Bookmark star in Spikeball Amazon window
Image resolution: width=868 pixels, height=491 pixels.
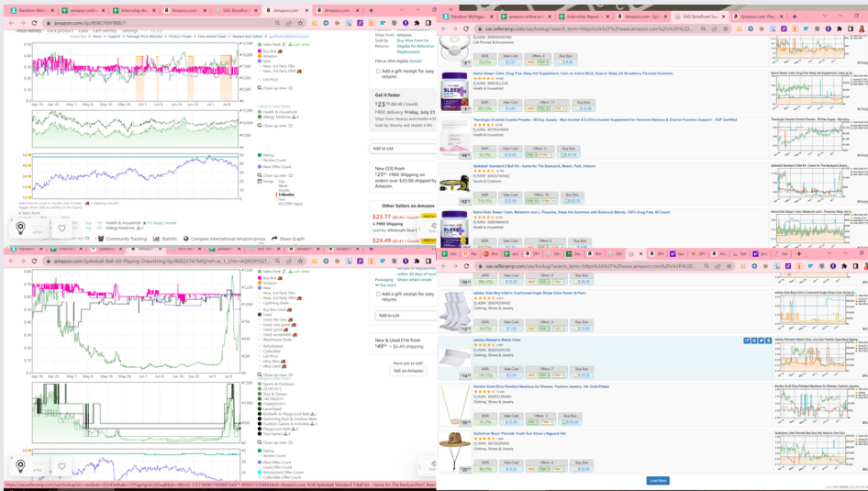click(300, 261)
